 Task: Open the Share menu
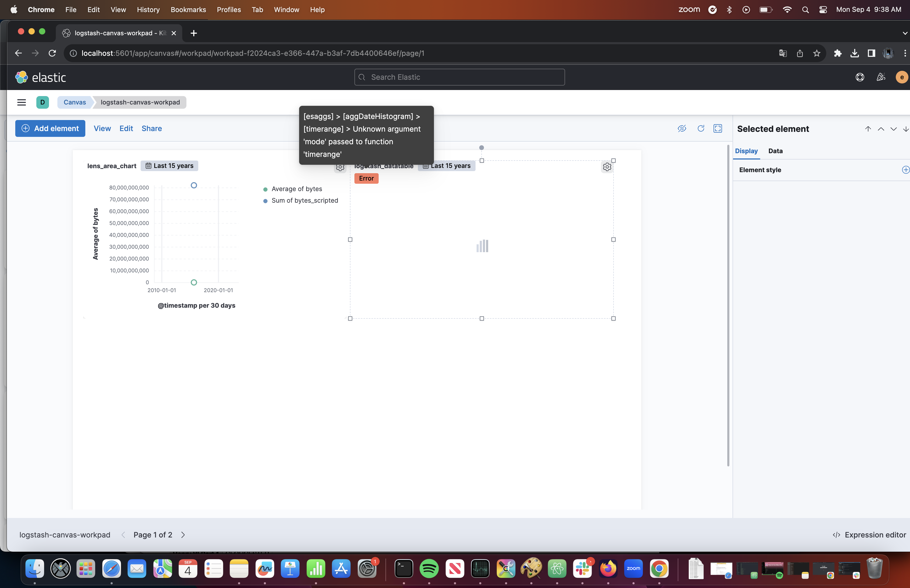(152, 128)
